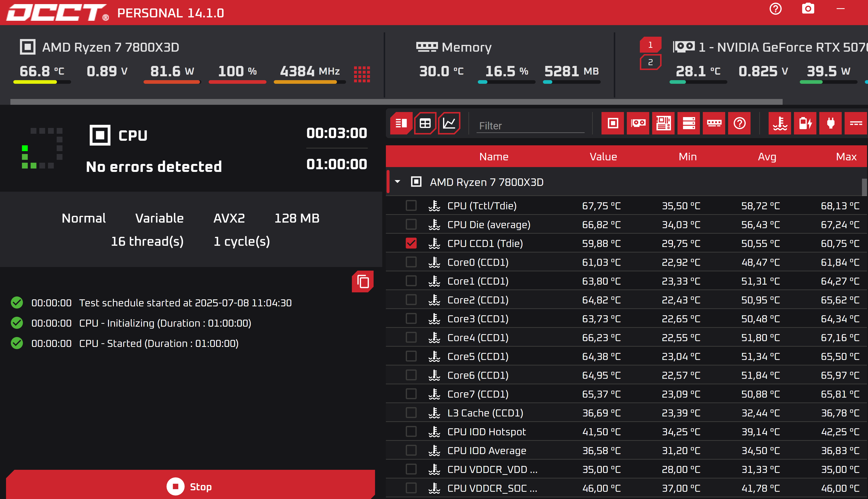The image size is (868, 499).
Task: Toggle the DC current sensor type filter
Action: 856,123
